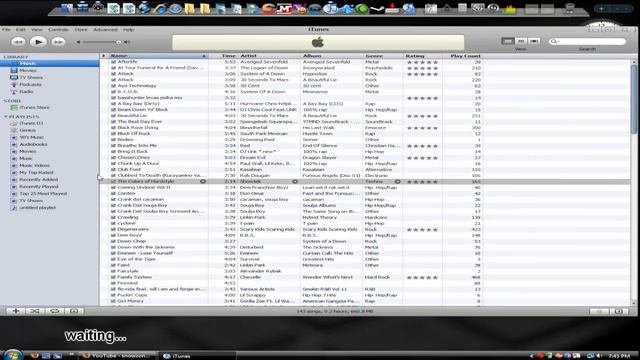
Task: Select the 90's Music smart playlist
Action: 31,137
